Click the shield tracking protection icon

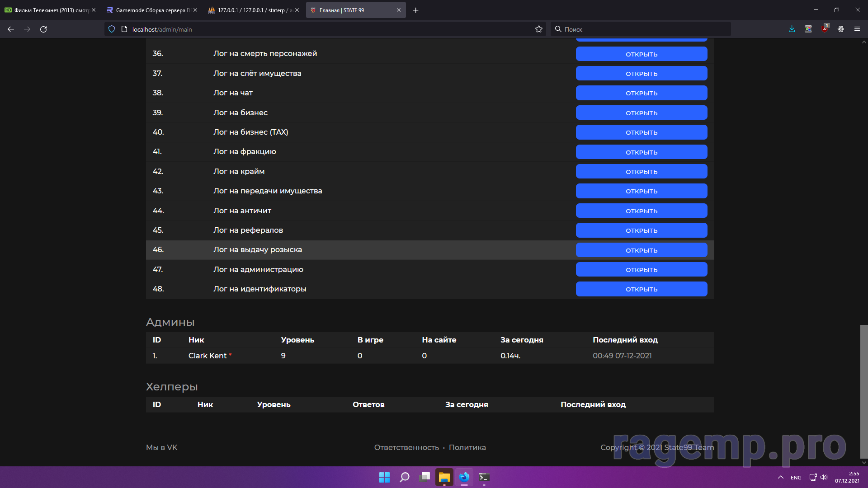click(112, 29)
